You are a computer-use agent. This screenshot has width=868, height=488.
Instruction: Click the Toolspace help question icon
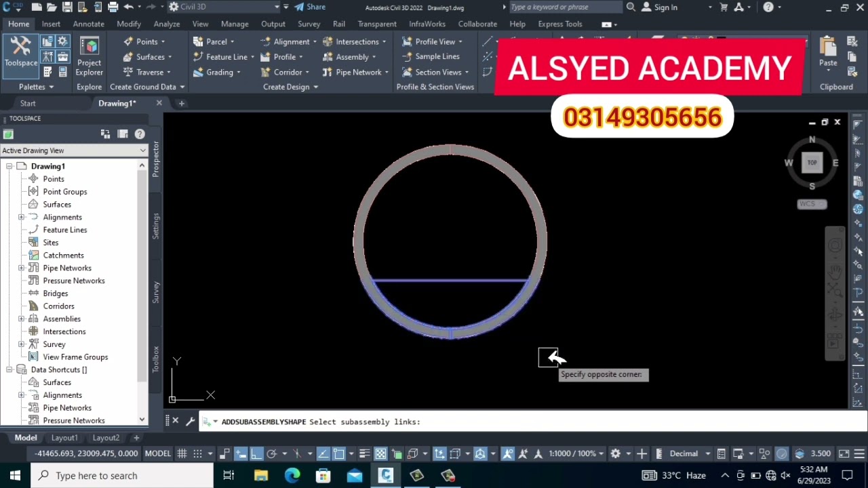pyautogui.click(x=140, y=134)
